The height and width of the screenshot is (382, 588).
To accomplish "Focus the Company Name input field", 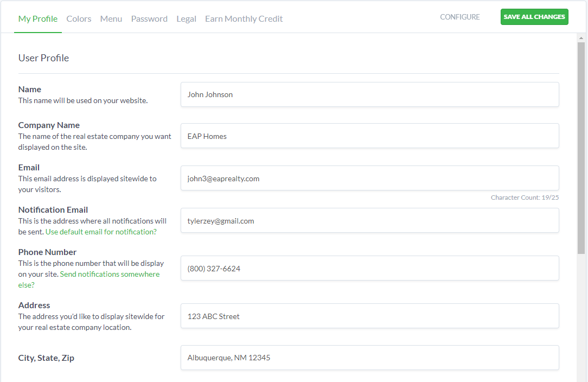I will point(369,136).
